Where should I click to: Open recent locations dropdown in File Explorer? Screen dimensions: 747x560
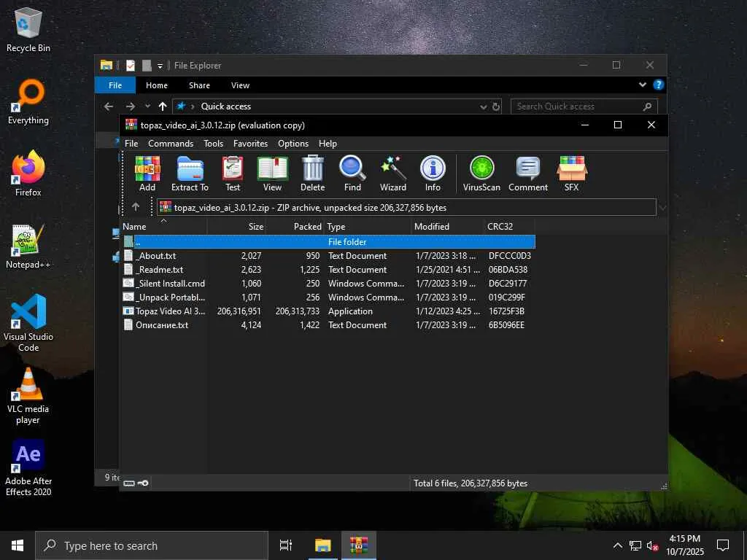(x=147, y=106)
